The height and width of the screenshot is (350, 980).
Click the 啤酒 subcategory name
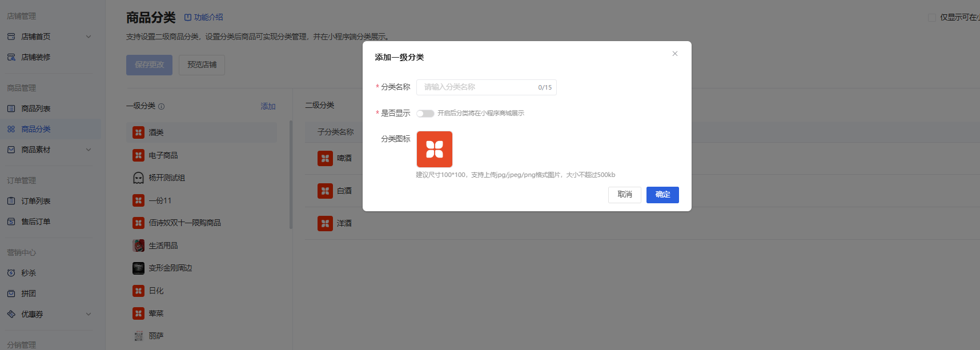tap(344, 158)
